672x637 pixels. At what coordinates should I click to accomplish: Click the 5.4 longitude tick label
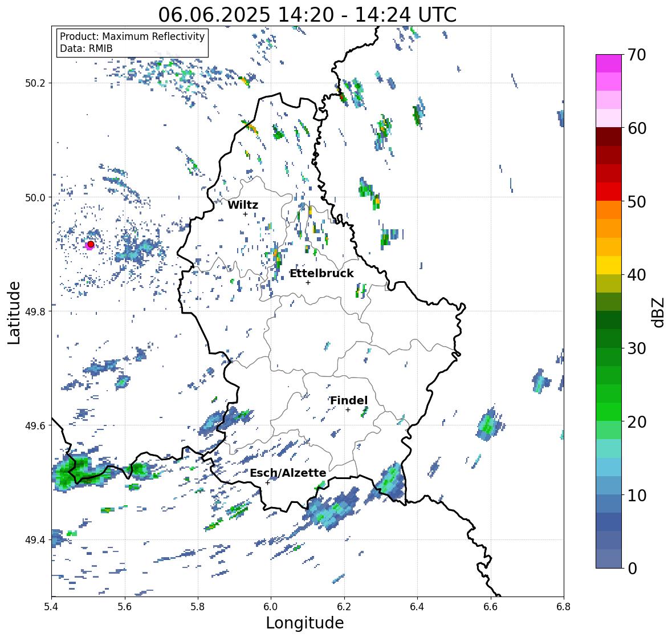[51, 607]
